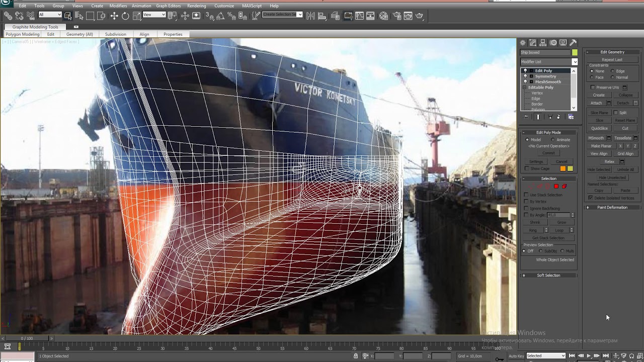Open Render Setup icon

[396, 16]
